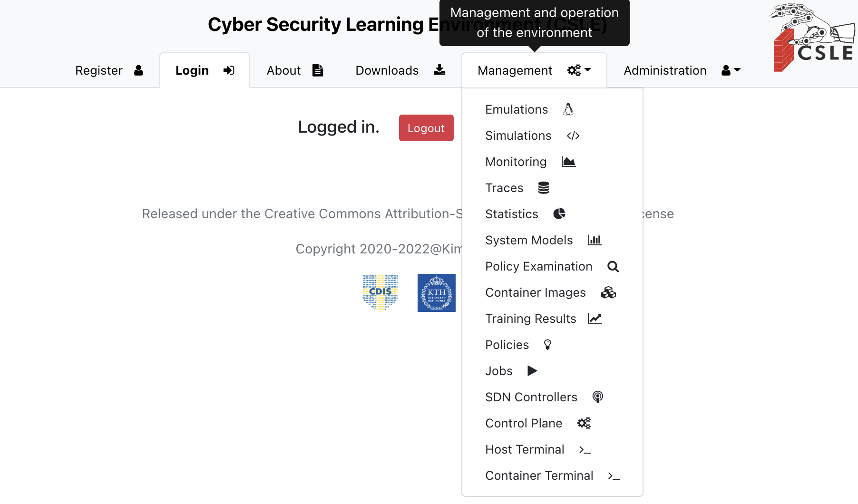The width and height of the screenshot is (858, 504).
Task: Click the code brackets icon beside Simulations
Action: (x=573, y=136)
